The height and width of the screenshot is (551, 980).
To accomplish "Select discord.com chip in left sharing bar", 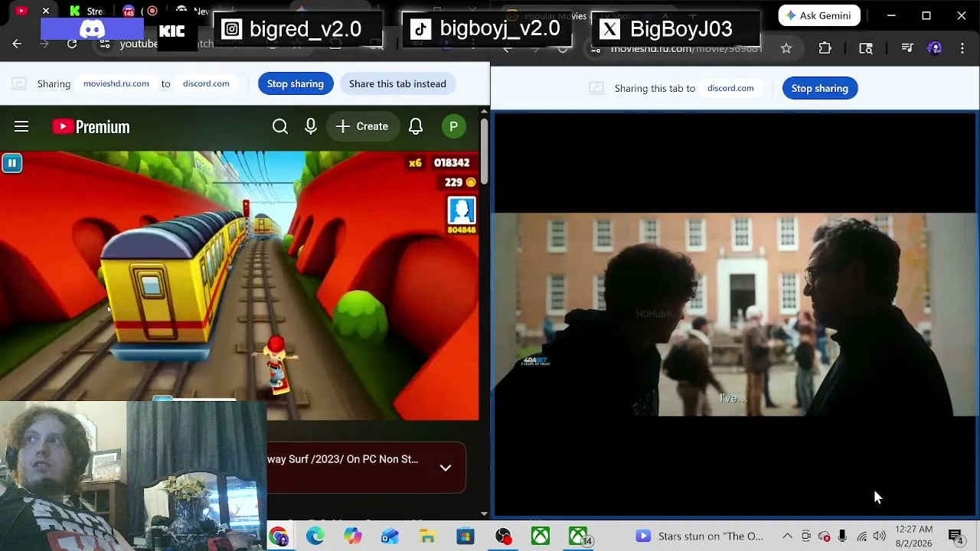I will tap(206, 83).
